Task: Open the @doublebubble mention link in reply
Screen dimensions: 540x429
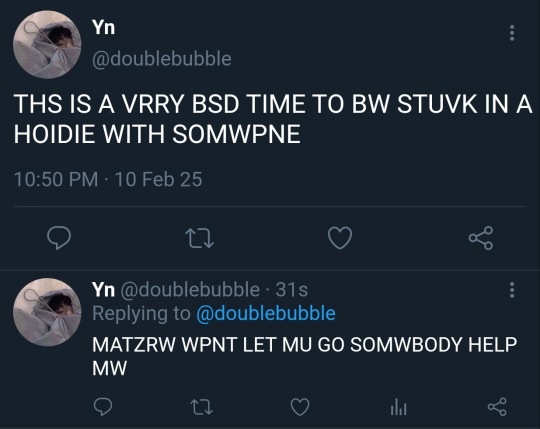Action: tap(266, 313)
